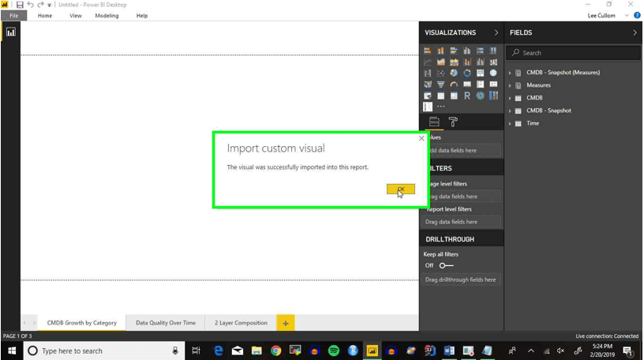Open the View ribbon tab

pos(76,16)
